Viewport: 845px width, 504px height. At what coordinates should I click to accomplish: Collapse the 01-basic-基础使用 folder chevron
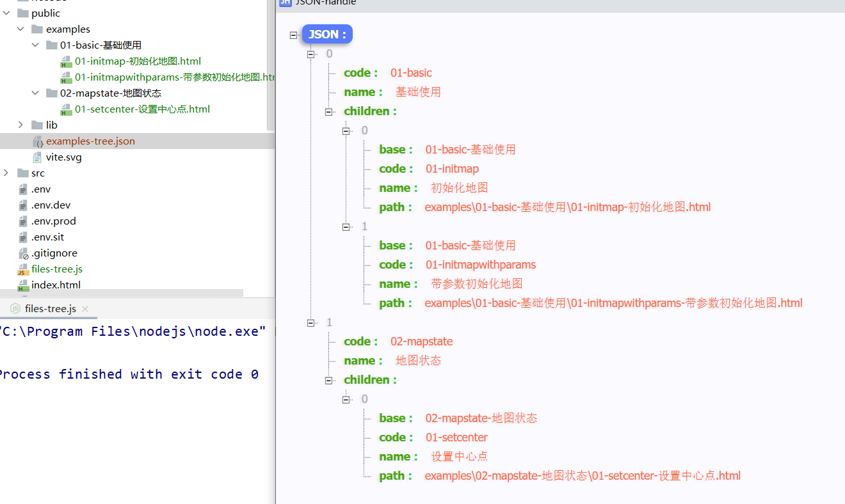coord(35,45)
